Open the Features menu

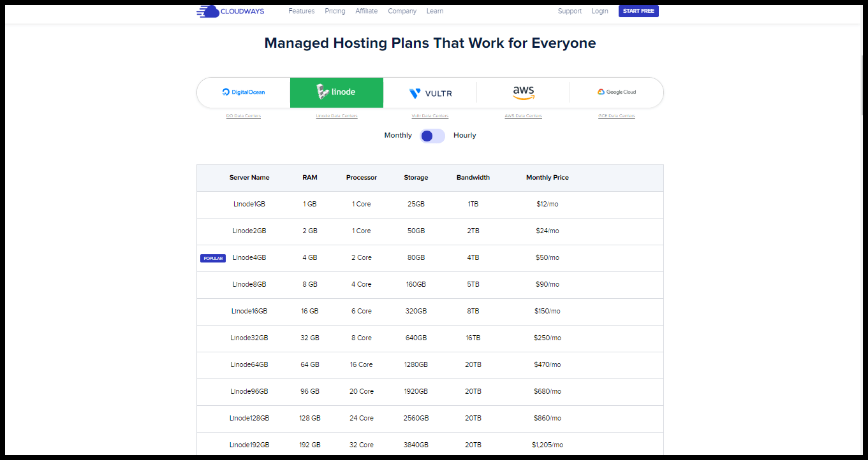[301, 11]
